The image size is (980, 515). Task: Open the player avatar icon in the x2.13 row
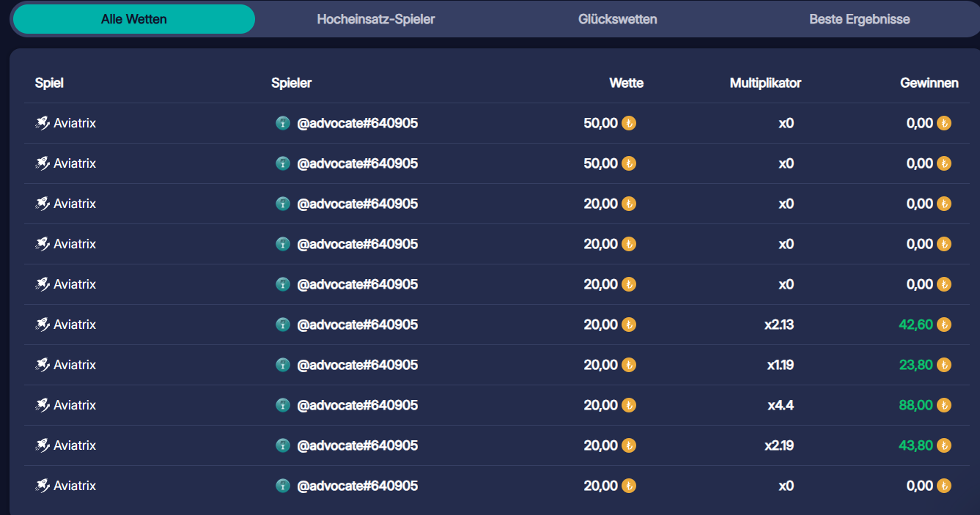(283, 325)
